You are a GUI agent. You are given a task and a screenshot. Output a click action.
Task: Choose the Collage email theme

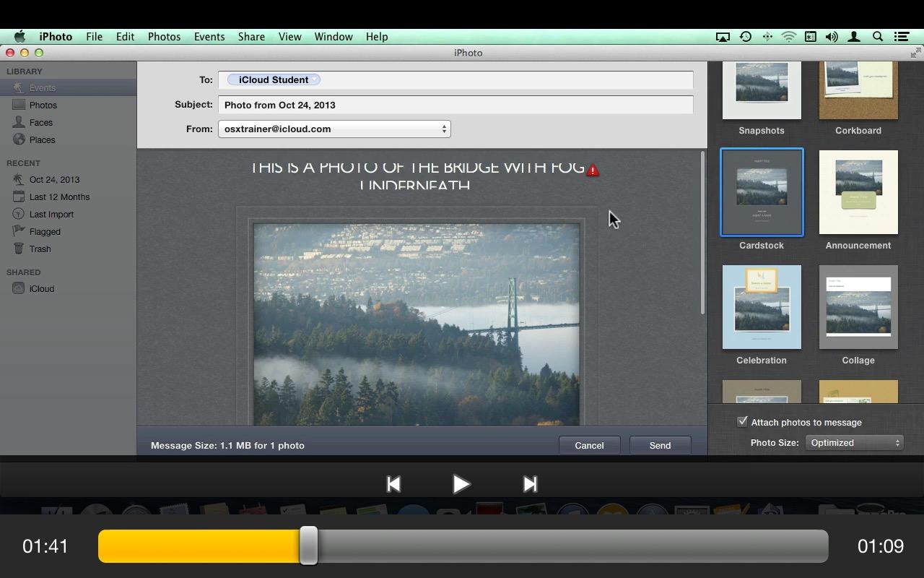pos(858,307)
